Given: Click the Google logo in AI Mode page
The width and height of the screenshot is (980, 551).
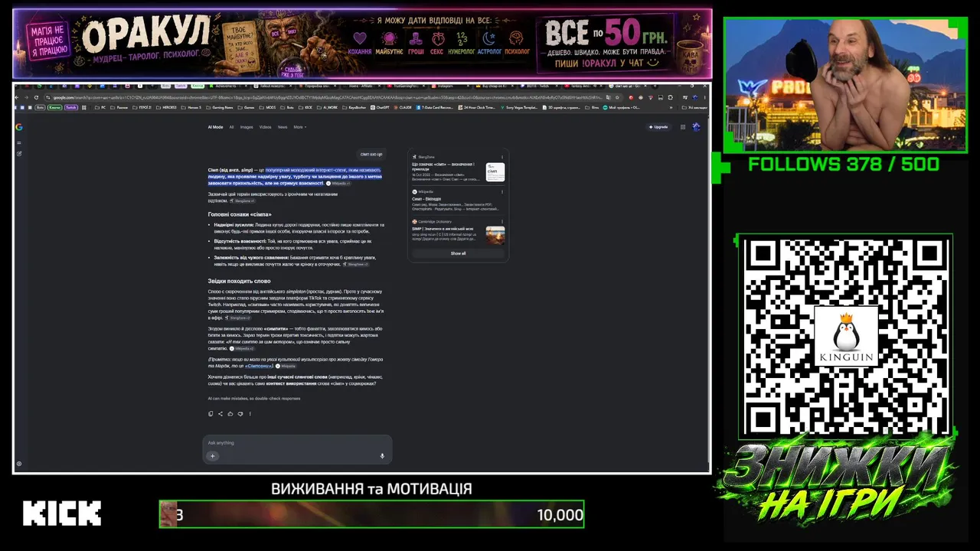Looking at the screenshot, I should pyautogui.click(x=19, y=127).
